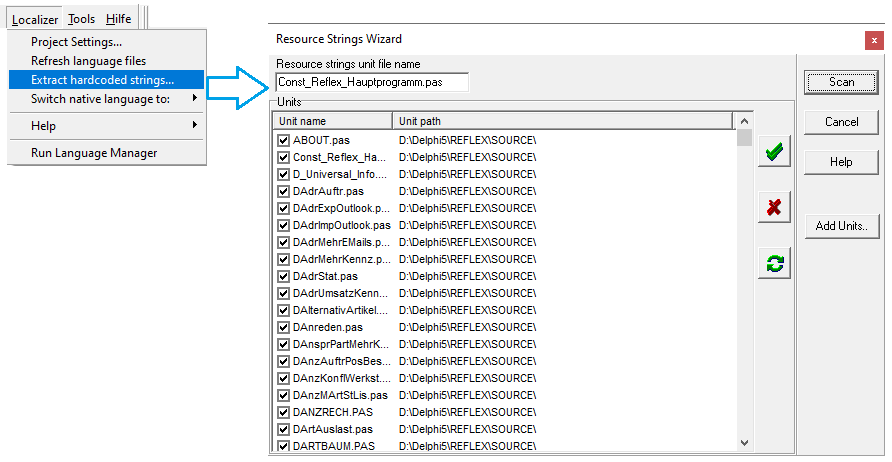Toggle the Const_Reflex_Ha... unit checkbox
Viewport: 892px width, 462px height.
pyautogui.click(x=283, y=157)
